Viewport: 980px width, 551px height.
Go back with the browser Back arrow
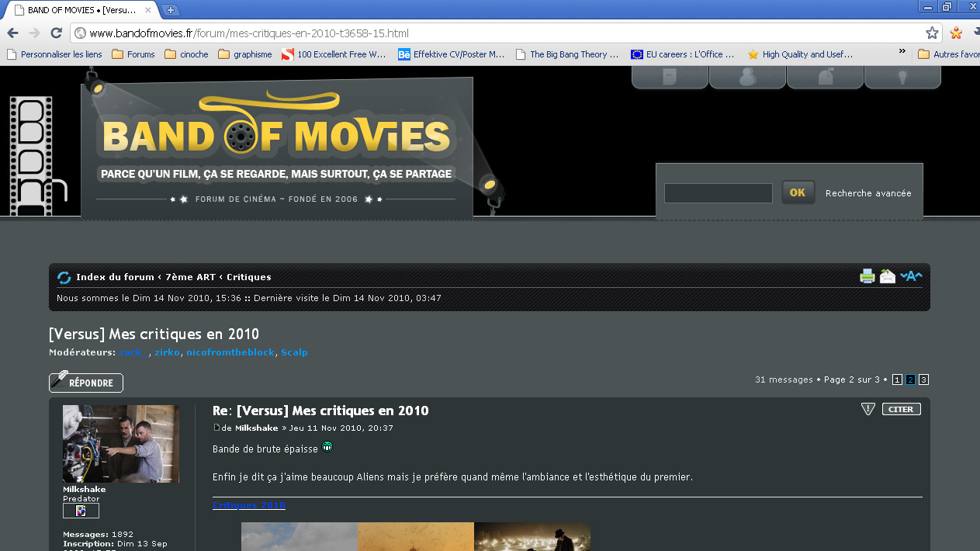[12, 33]
